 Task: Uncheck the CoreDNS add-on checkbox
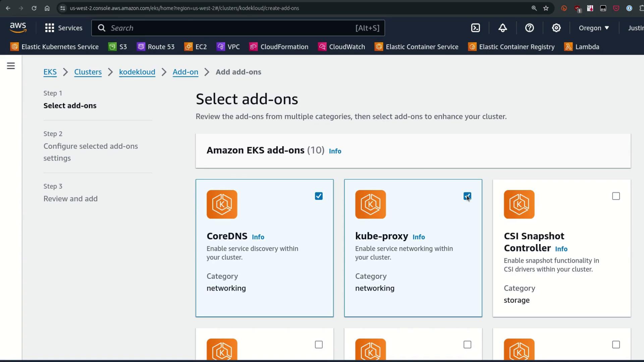[x=319, y=196]
